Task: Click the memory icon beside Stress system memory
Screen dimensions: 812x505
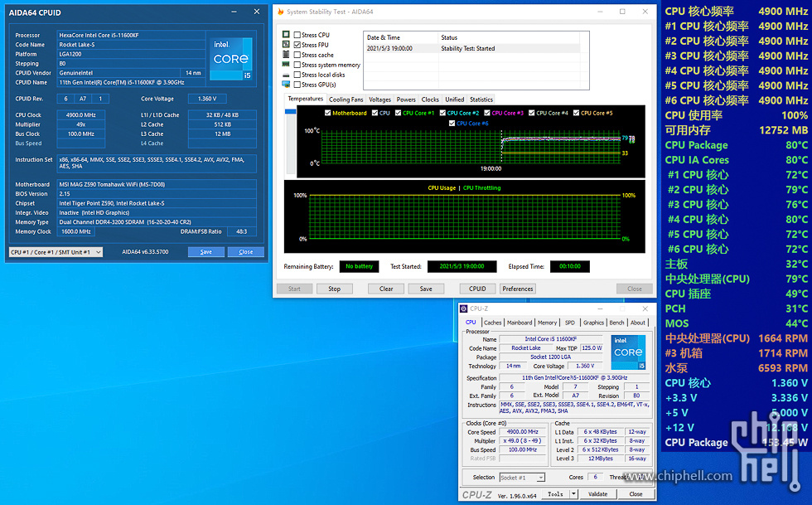Action: [x=286, y=65]
